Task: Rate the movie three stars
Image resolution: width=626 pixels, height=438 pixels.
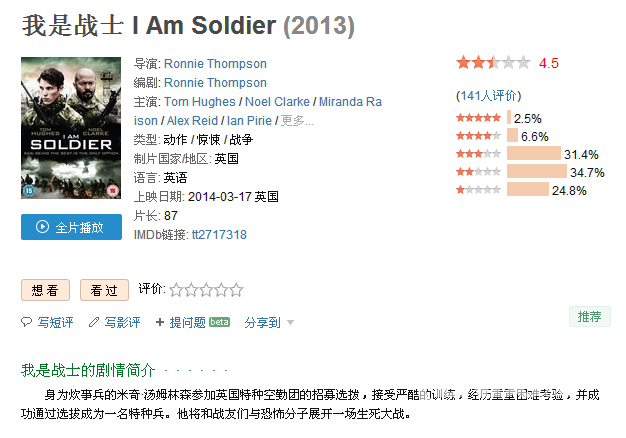Action: [206, 290]
